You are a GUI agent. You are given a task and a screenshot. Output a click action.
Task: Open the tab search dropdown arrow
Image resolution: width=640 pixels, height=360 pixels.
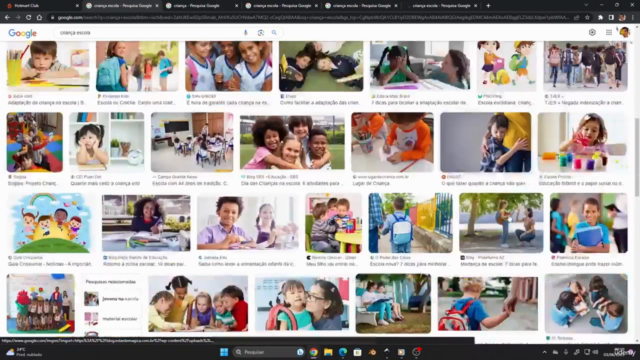(x=586, y=5)
